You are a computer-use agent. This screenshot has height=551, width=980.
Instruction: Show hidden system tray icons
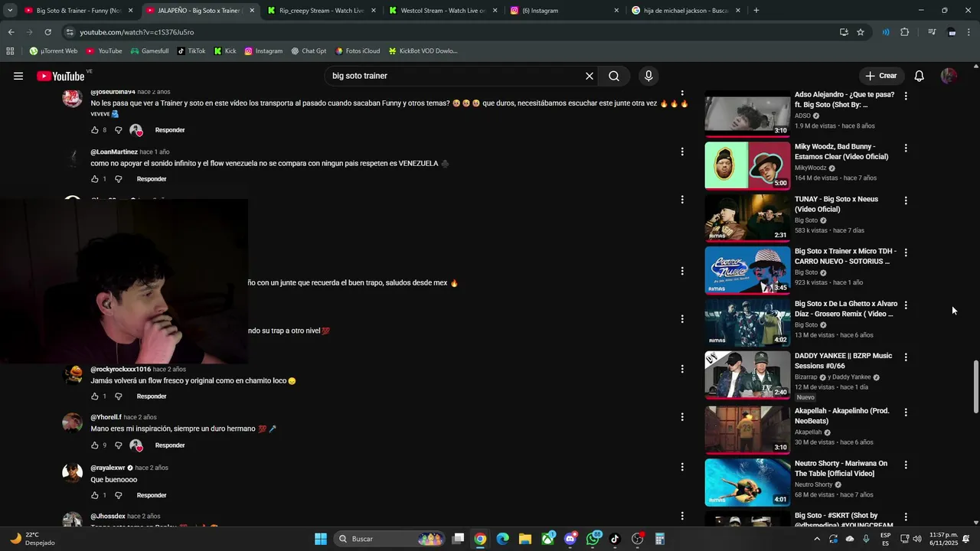(x=816, y=539)
